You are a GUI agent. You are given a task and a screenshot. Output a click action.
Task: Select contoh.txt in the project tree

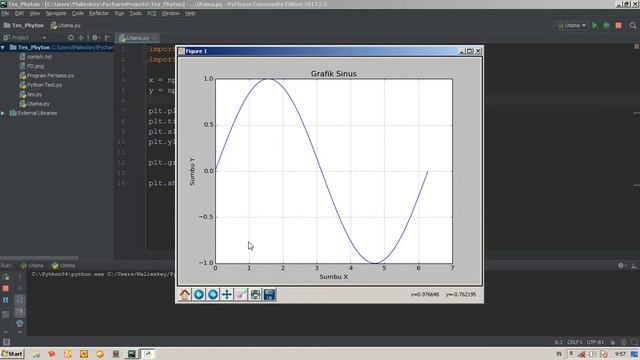[x=36, y=57]
